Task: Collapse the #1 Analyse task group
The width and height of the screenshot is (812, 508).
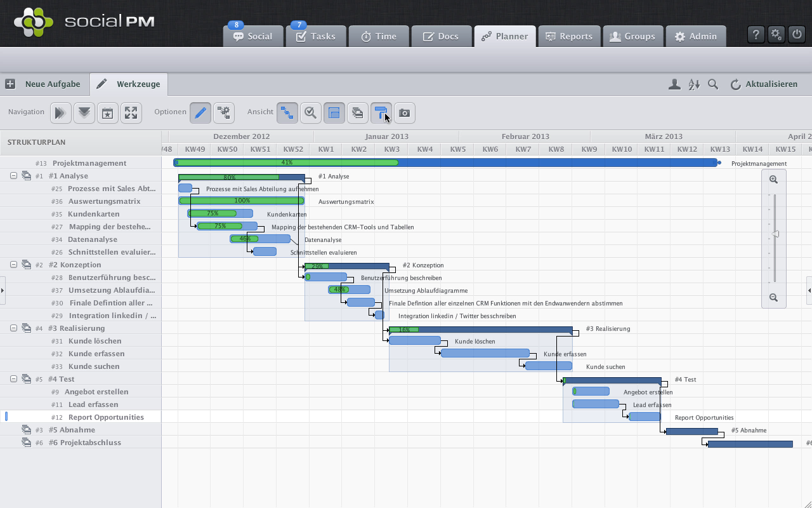Action: pos(13,176)
